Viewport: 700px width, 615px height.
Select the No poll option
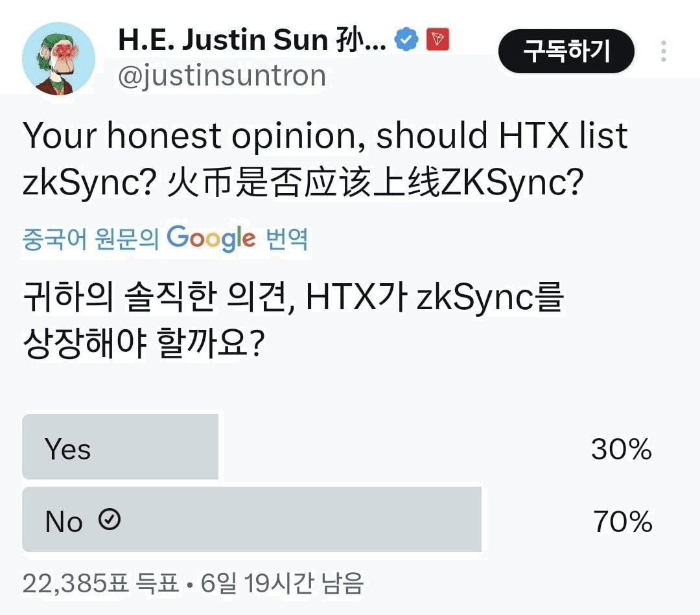[251, 520]
